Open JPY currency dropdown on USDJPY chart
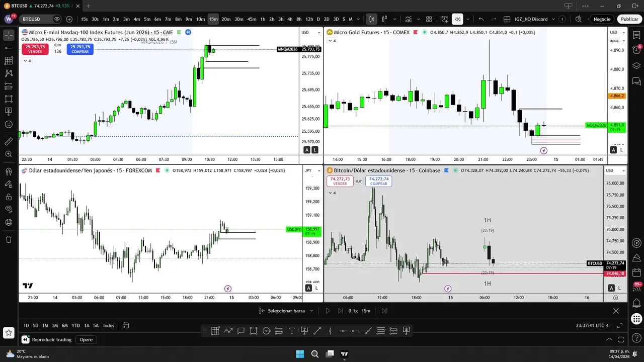This screenshot has width=644, height=362. [312, 170]
